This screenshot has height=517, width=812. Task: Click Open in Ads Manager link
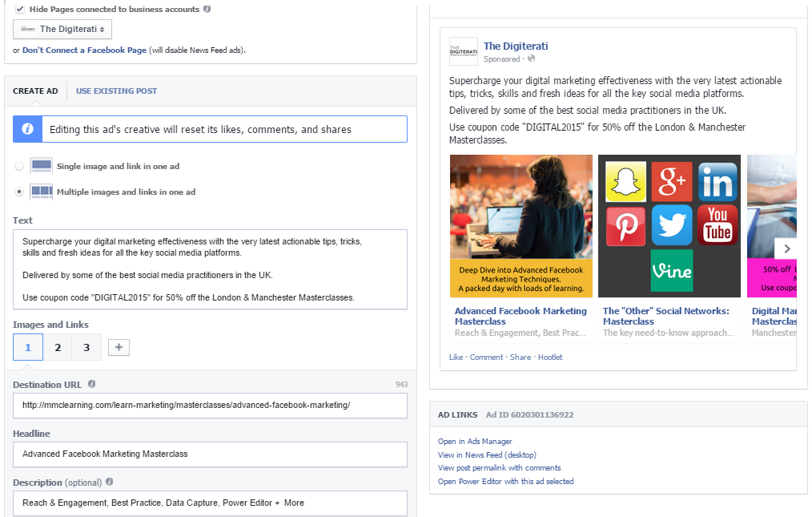[x=475, y=442]
